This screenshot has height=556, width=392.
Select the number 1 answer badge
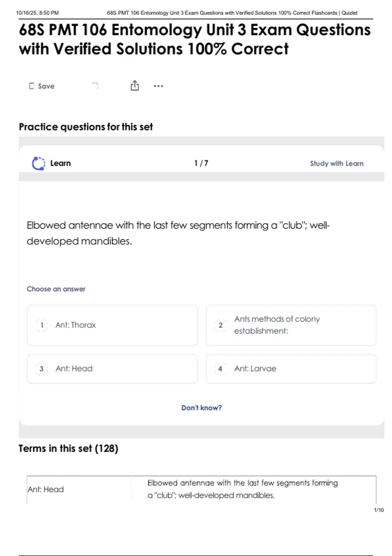pyautogui.click(x=42, y=325)
